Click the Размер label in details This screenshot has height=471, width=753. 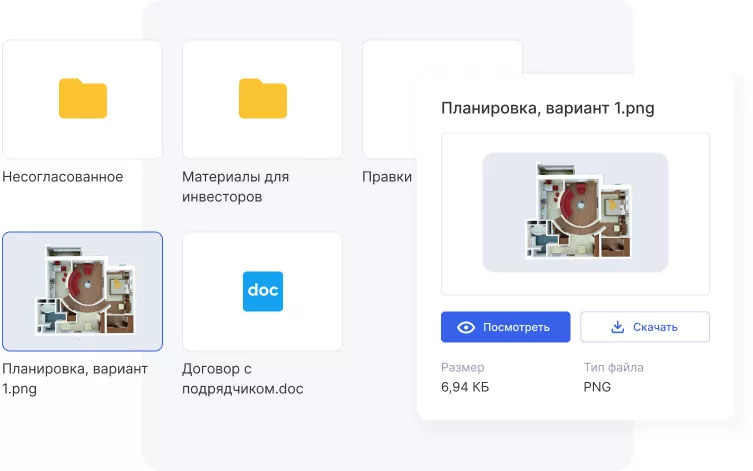(x=462, y=367)
